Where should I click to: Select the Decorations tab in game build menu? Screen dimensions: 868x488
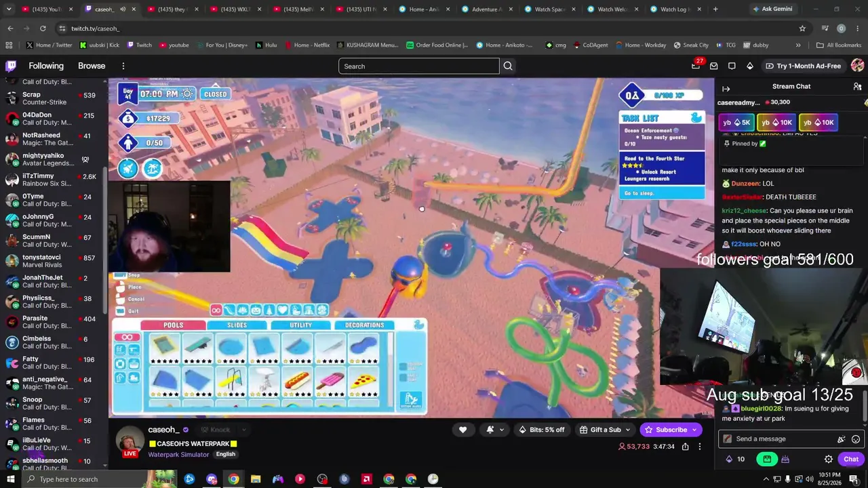tap(364, 325)
